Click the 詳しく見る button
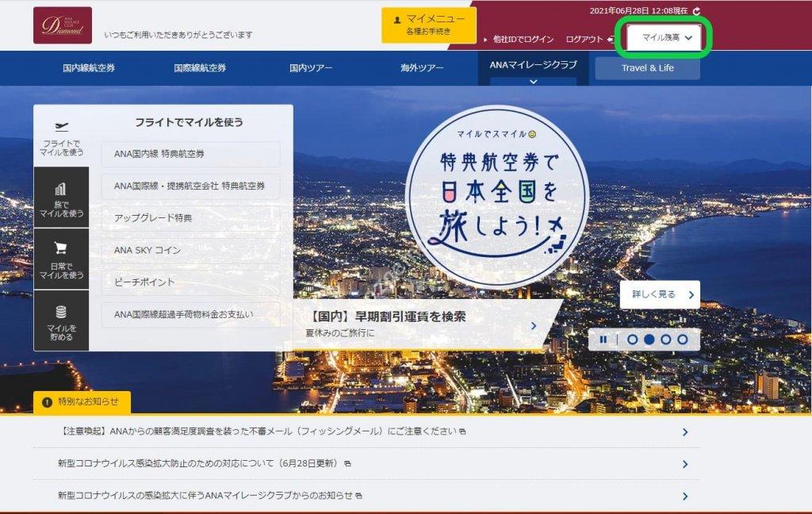812x514 pixels. (x=660, y=294)
